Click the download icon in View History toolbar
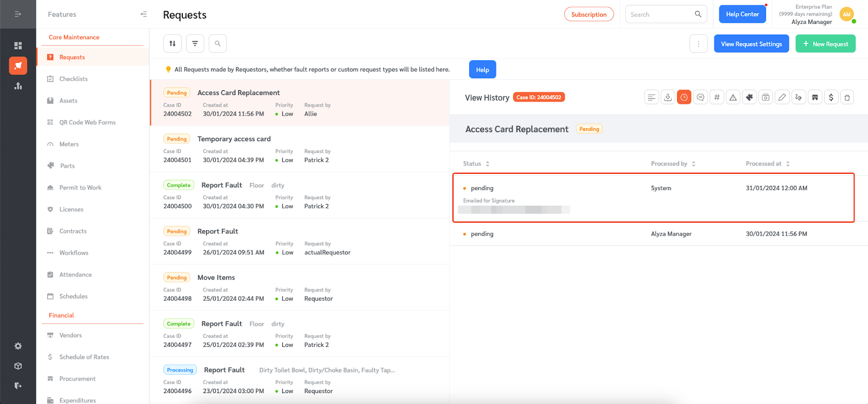This screenshot has height=404, width=868. [x=668, y=98]
